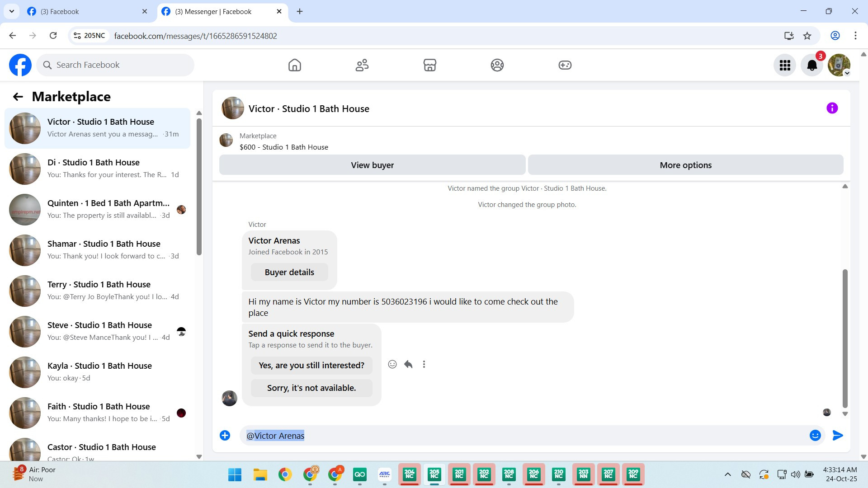Open Kayla · Studio 1 Bath House chat

coord(98,372)
